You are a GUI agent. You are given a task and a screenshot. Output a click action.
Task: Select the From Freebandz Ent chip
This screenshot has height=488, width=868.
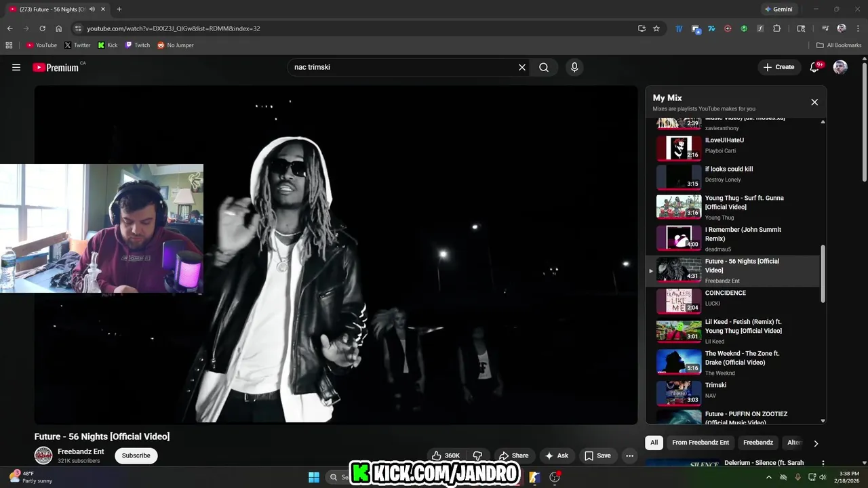point(701,443)
